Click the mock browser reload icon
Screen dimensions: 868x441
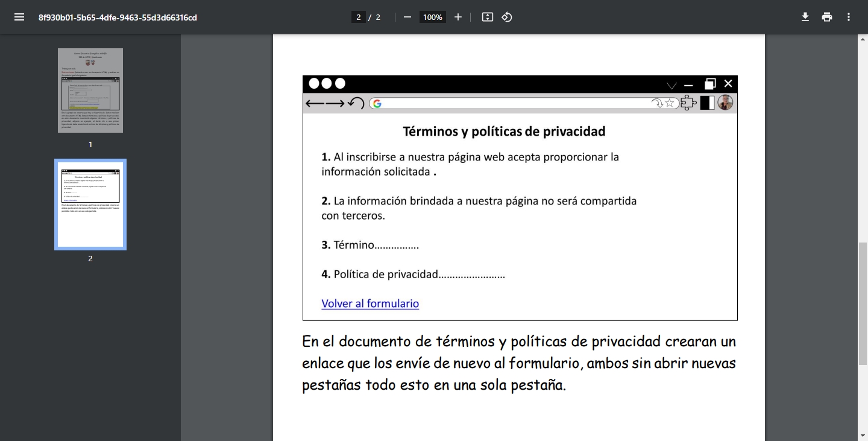tap(356, 103)
